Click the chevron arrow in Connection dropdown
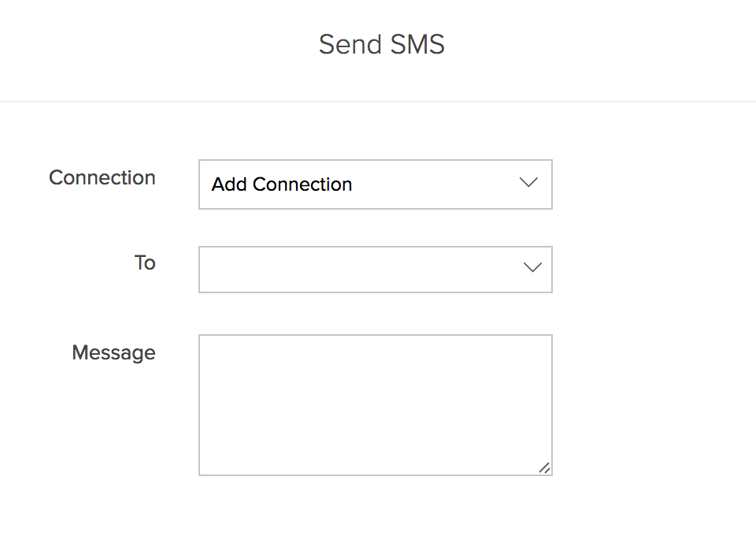Viewport: 756px width, 547px height. click(529, 184)
